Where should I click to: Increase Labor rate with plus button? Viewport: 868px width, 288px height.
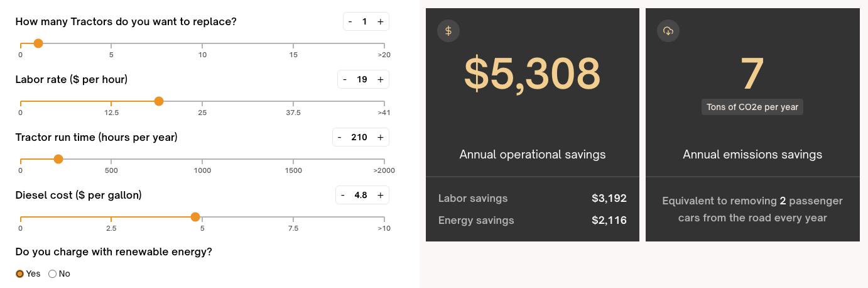[381, 79]
